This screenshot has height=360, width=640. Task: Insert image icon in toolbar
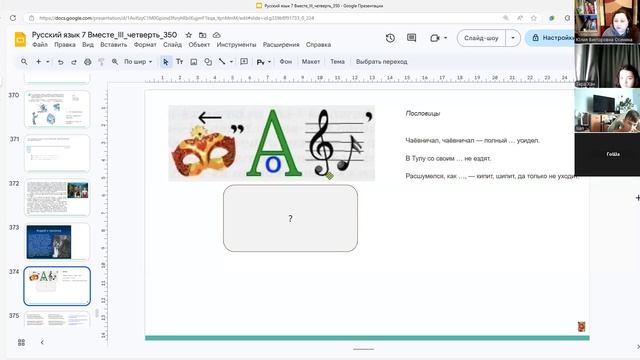click(x=194, y=62)
